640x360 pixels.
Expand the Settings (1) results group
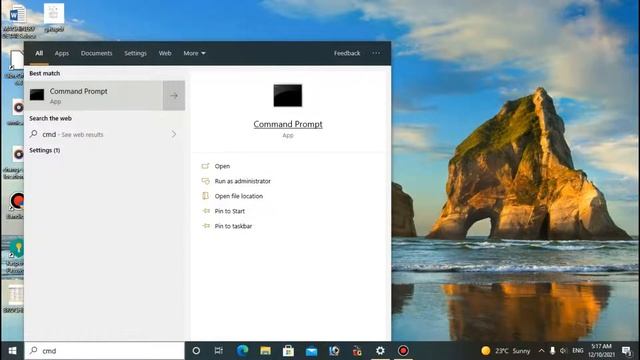44,150
